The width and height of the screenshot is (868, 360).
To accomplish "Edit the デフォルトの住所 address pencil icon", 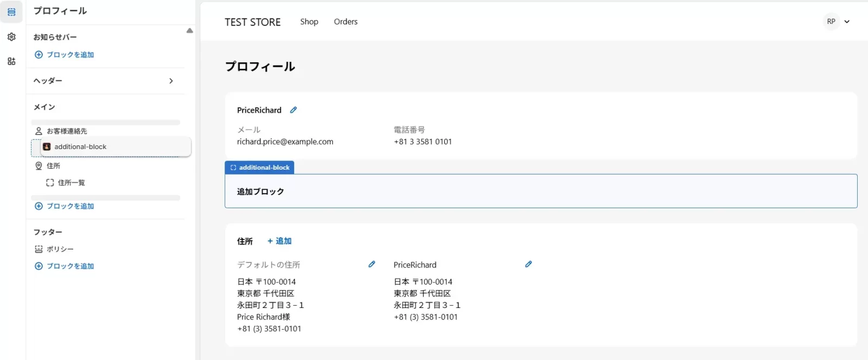I will point(372,264).
